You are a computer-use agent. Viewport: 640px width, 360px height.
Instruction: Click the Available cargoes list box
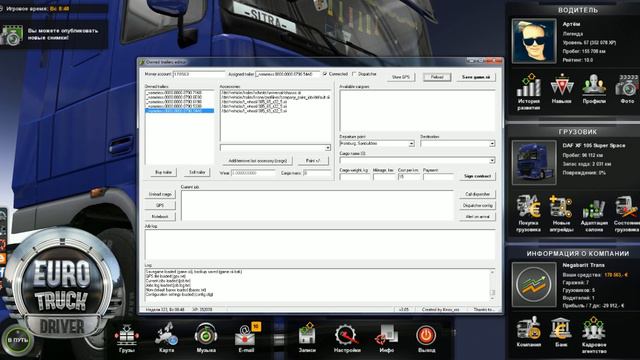coord(417,111)
